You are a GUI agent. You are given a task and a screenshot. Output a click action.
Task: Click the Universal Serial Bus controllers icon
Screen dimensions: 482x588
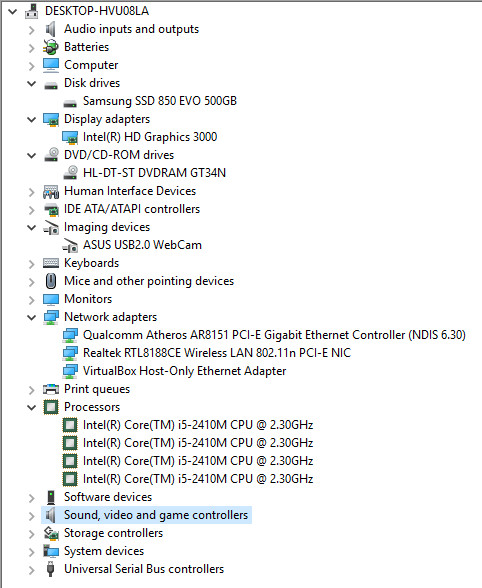click(51, 569)
